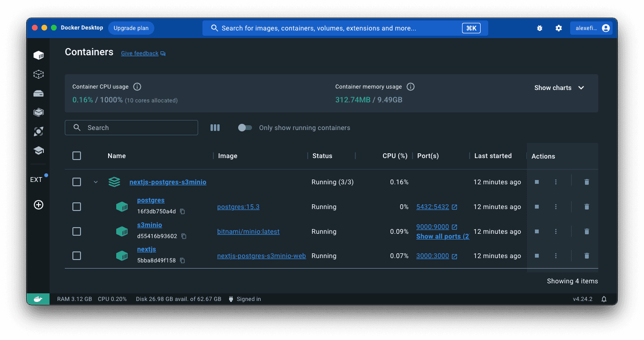Open the Images view in the sidebar
The height and width of the screenshot is (340, 644).
click(39, 74)
